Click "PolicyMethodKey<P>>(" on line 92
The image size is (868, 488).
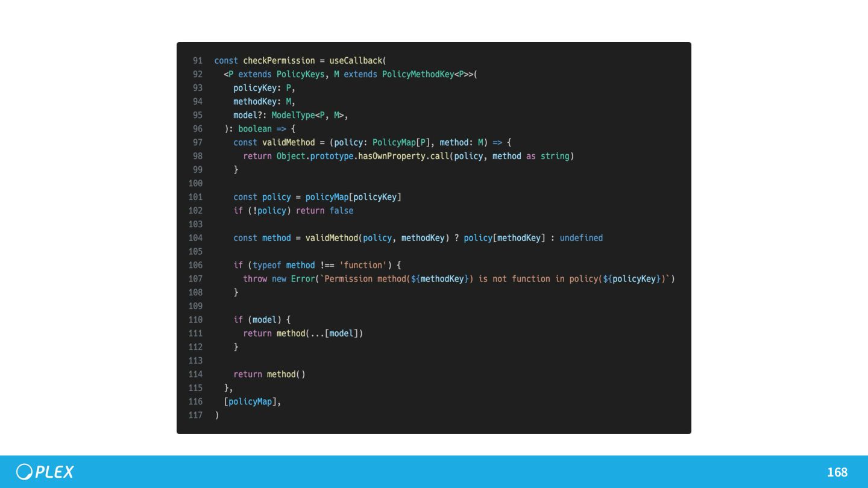(x=430, y=74)
